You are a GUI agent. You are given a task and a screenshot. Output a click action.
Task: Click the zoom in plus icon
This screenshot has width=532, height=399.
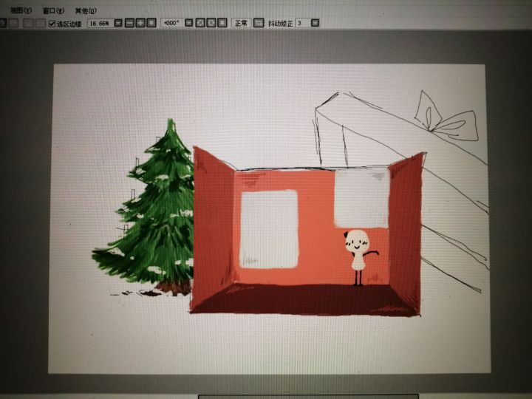click(x=140, y=23)
